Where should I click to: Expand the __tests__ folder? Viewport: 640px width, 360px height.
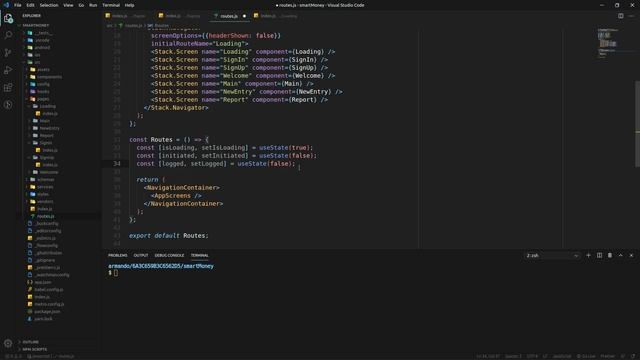43,33
